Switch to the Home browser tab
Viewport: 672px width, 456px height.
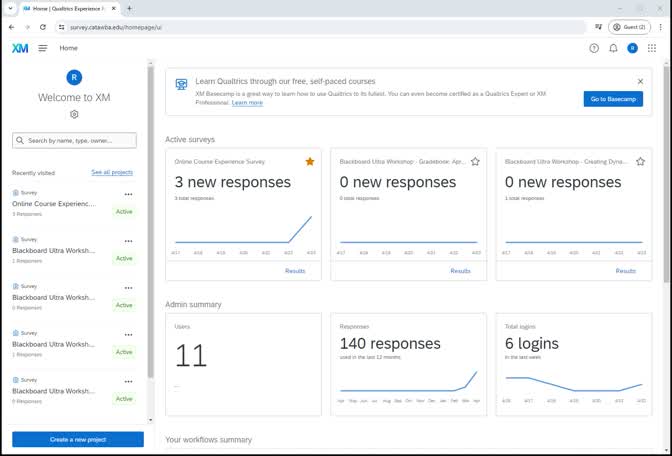pyautogui.click(x=65, y=8)
